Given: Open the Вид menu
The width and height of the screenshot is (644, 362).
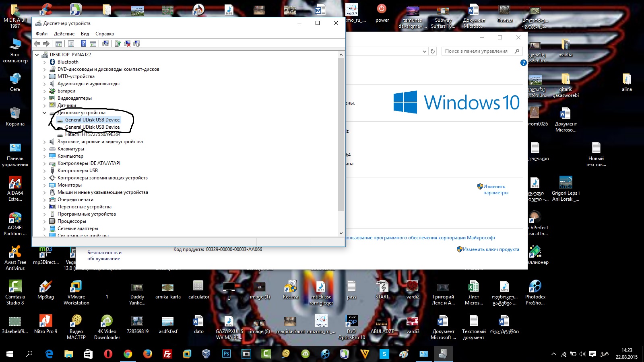Looking at the screenshot, I should pos(85,34).
